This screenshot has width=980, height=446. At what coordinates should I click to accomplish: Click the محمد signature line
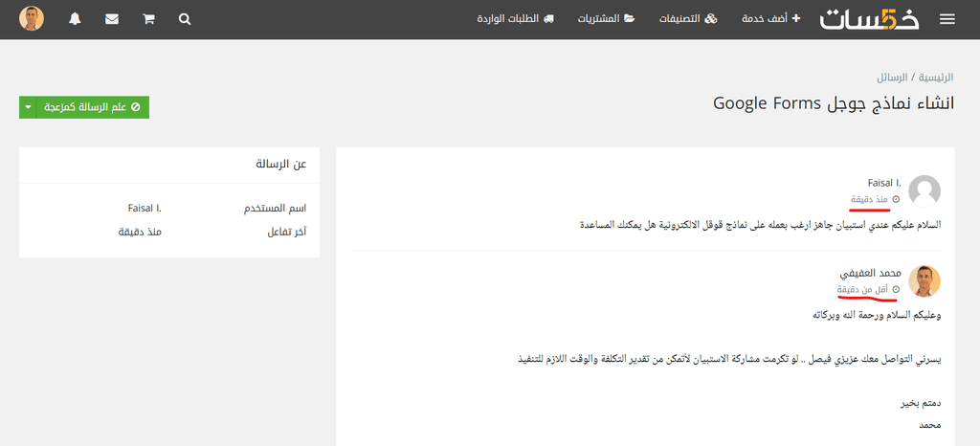click(x=929, y=425)
